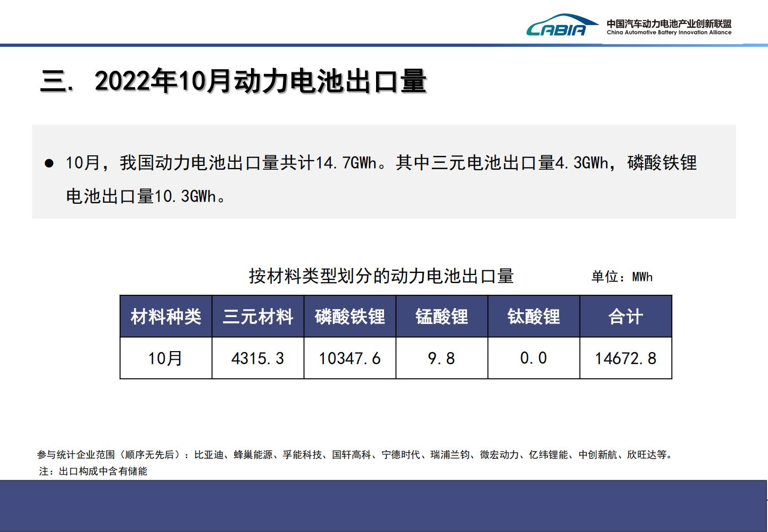Image resolution: width=768 pixels, height=532 pixels.
Task: Click the value cell '10347.6'
Action: 350,358
